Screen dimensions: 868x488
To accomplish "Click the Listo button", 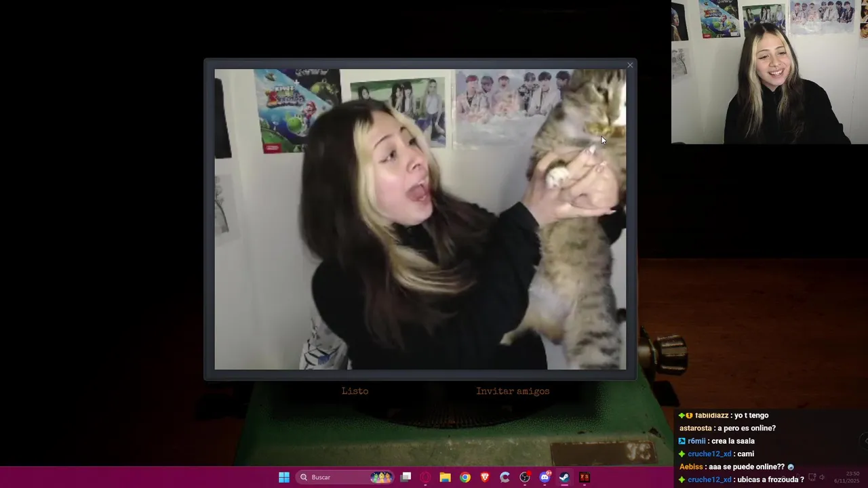I will coord(355,391).
